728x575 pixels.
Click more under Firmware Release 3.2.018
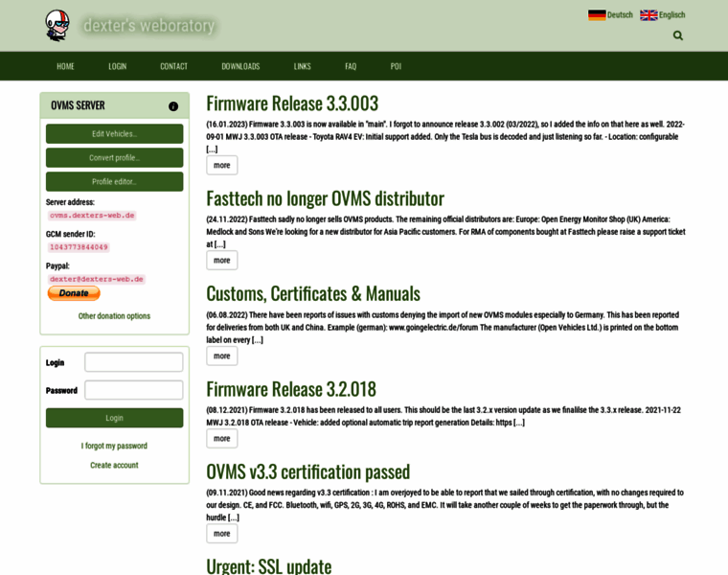[222, 439]
